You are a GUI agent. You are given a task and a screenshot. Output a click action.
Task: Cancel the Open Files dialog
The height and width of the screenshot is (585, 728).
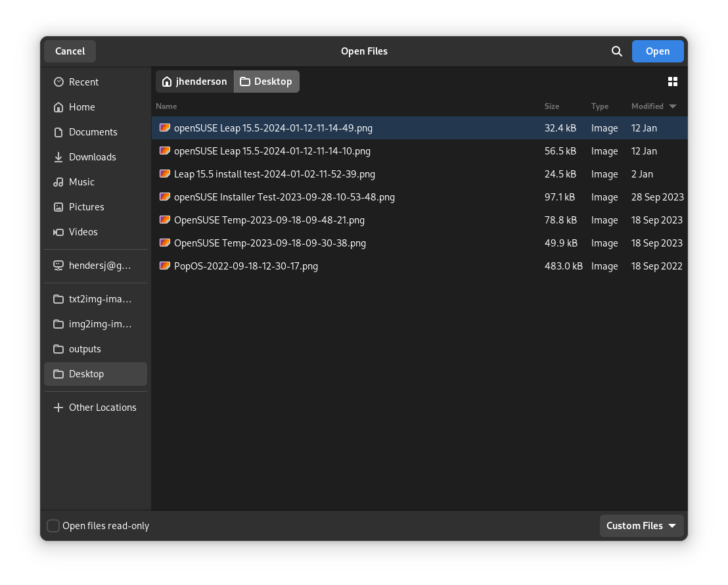(x=69, y=51)
